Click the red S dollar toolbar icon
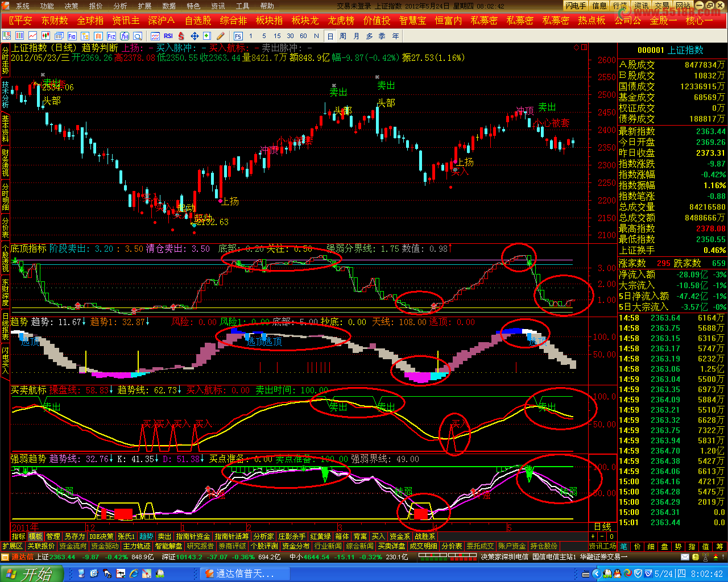 [181, 36]
